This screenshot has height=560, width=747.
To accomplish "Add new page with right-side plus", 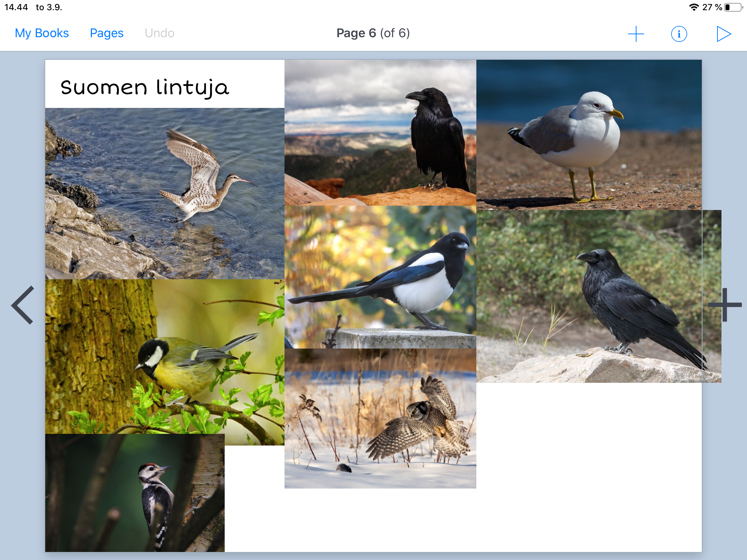I will (x=725, y=305).
